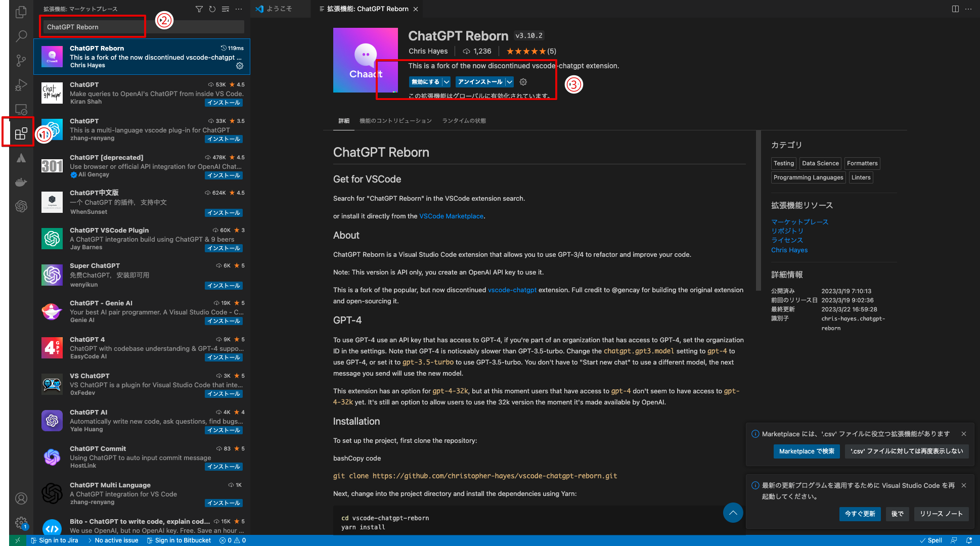The image size is (980, 546).
Task: Refresh the extensions list
Action: coord(212,9)
